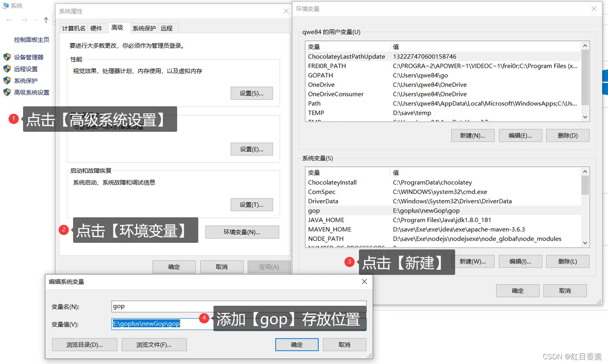This screenshot has width=608, height=364.
Task: Switch to the 计算机名 tab
Action: (x=74, y=28)
